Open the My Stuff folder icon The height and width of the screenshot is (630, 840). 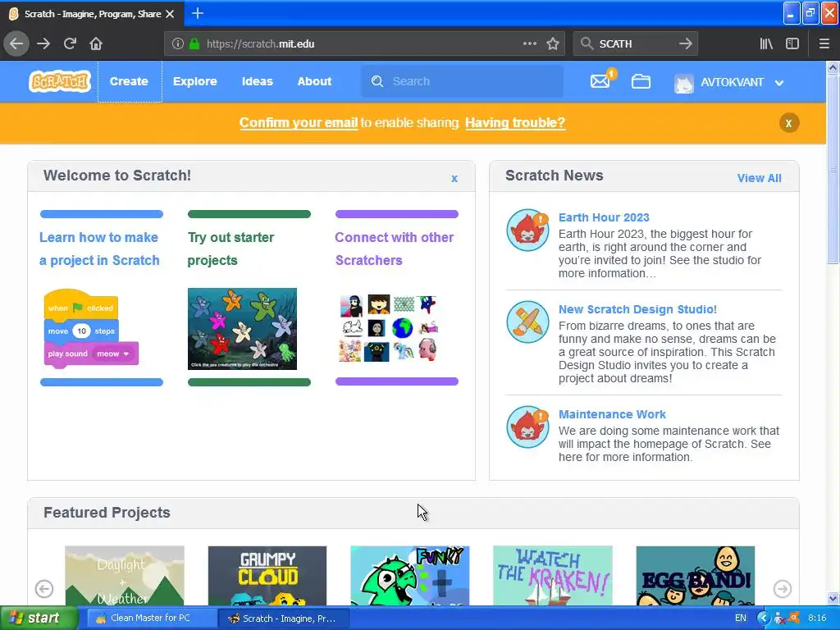tap(641, 81)
